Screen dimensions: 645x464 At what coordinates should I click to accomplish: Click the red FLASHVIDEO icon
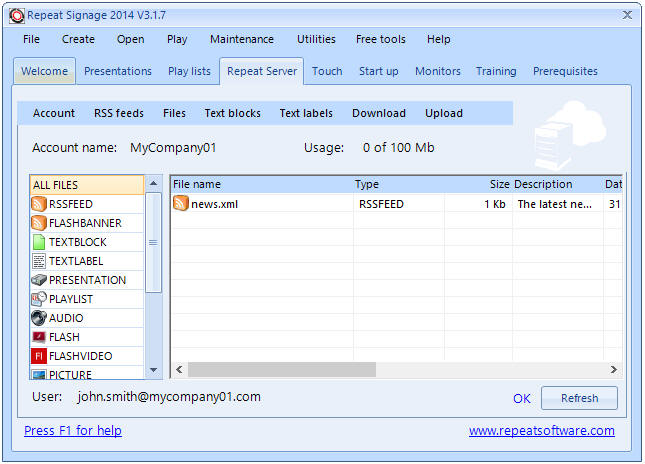tap(39, 356)
